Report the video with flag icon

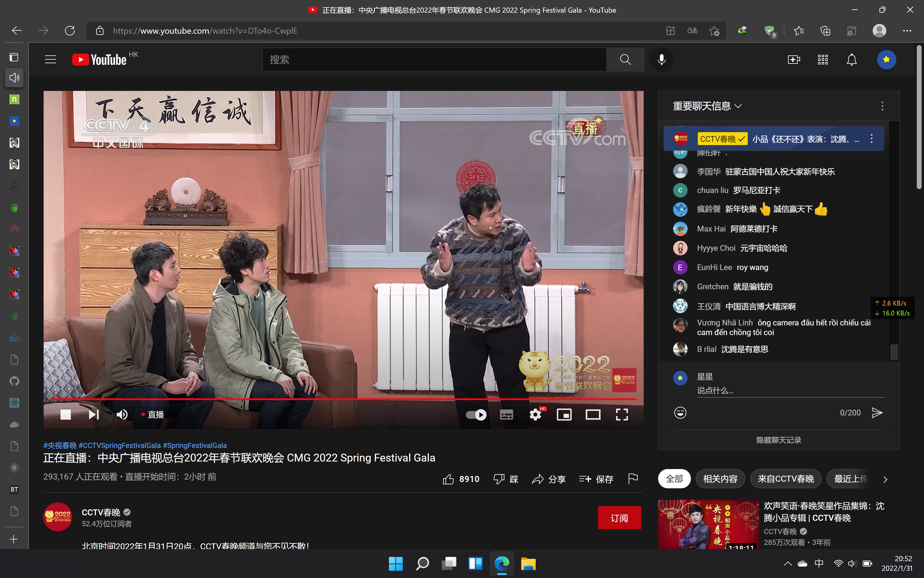(x=633, y=479)
